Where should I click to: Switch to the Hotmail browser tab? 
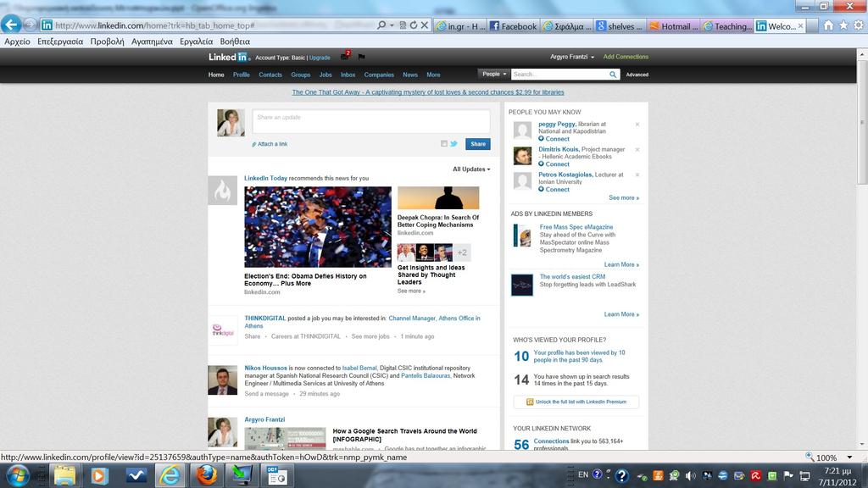pyautogui.click(x=674, y=26)
